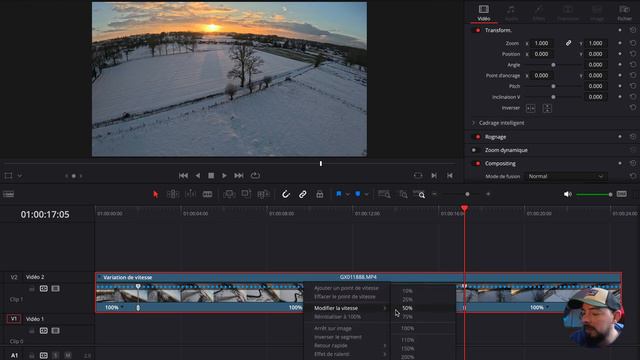Open the Fichier inspector tab
The image size is (640, 360).
tap(624, 12)
